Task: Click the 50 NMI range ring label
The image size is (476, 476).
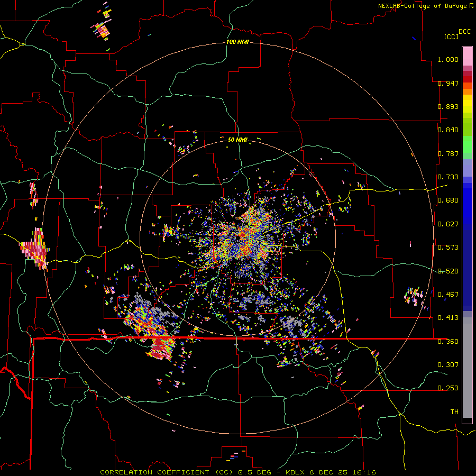Action: (237, 140)
